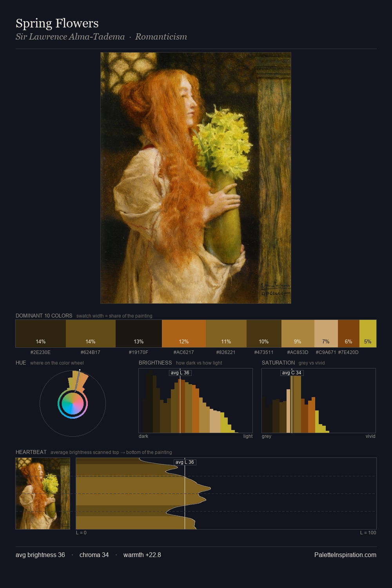This screenshot has height=588, width=392.
Task: Click the avg C 34 saturation label
Action: 292,373
